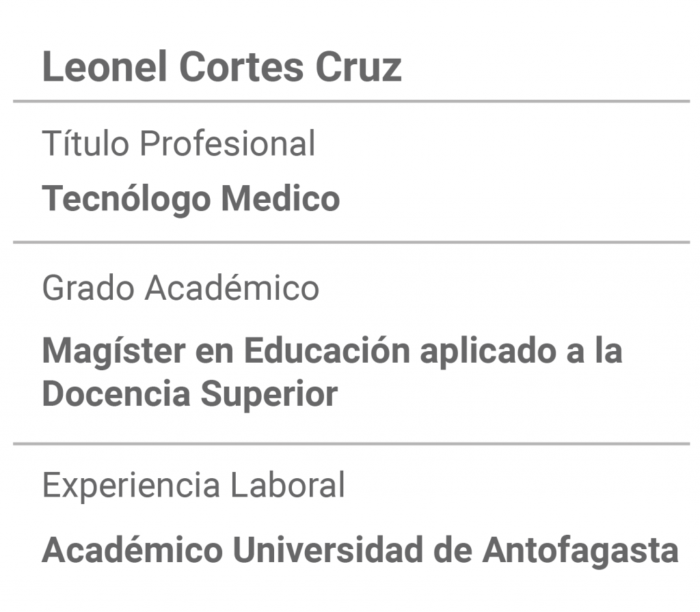Select the Grado Académico label

point(180,288)
